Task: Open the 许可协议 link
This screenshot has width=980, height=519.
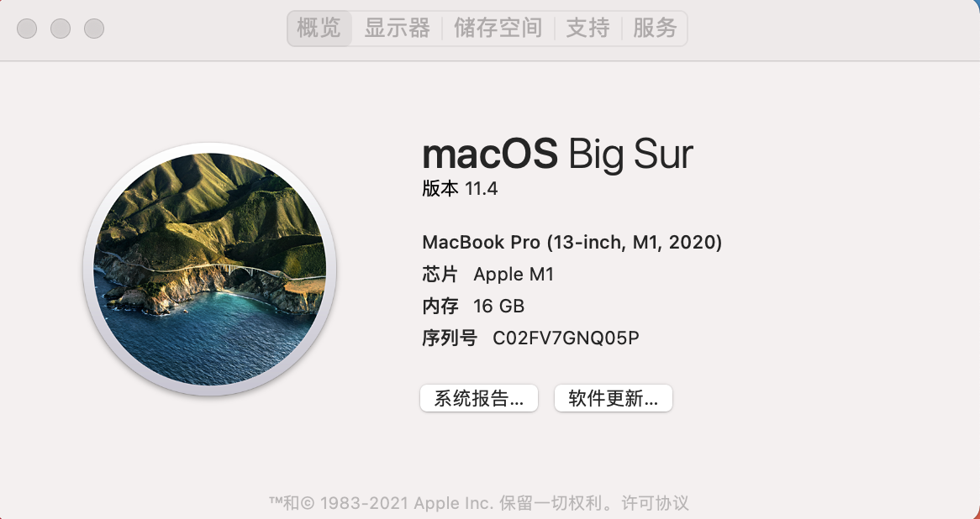Action: tap(655, 503)
